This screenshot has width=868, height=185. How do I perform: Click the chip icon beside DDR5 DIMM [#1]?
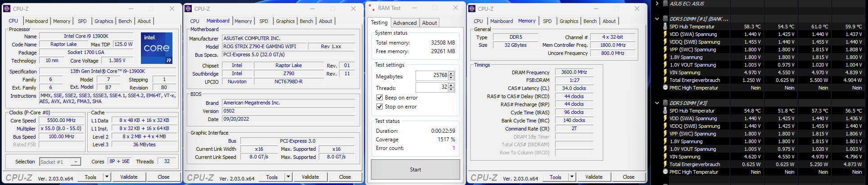click(x=665, y=19)
